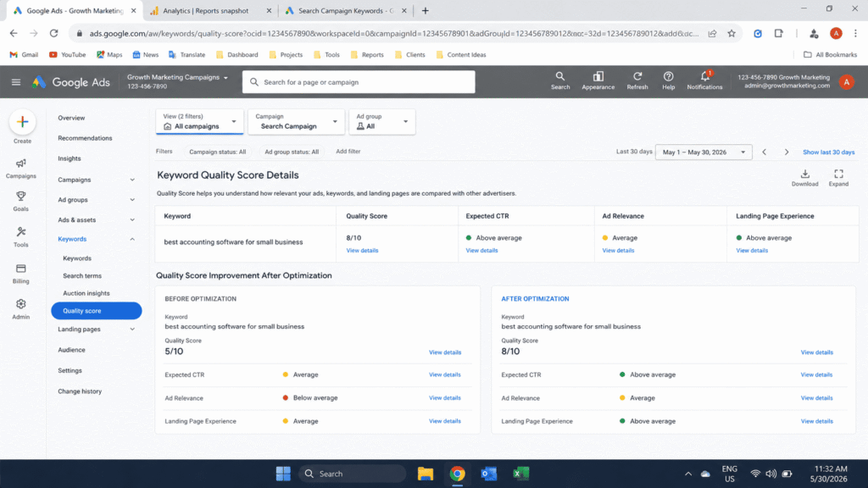This screenshot has height=488, width=868.
Task: Expand the Campaigns nav section
Action: pos(132,180)
